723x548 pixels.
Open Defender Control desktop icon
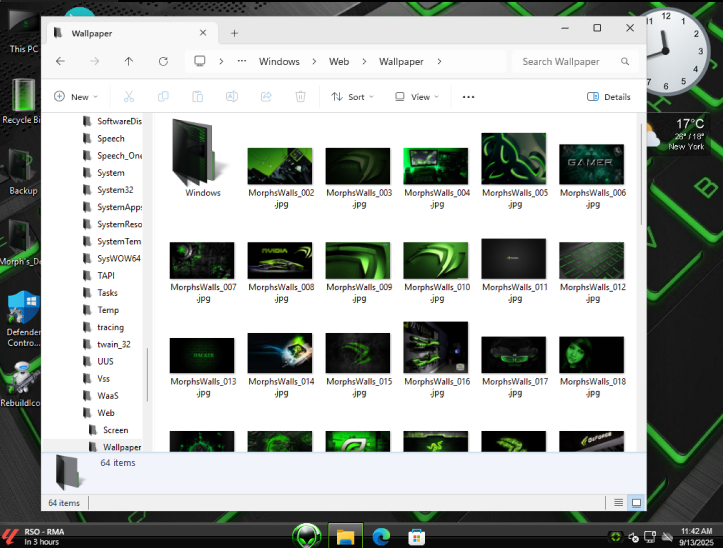click(23, 319)
